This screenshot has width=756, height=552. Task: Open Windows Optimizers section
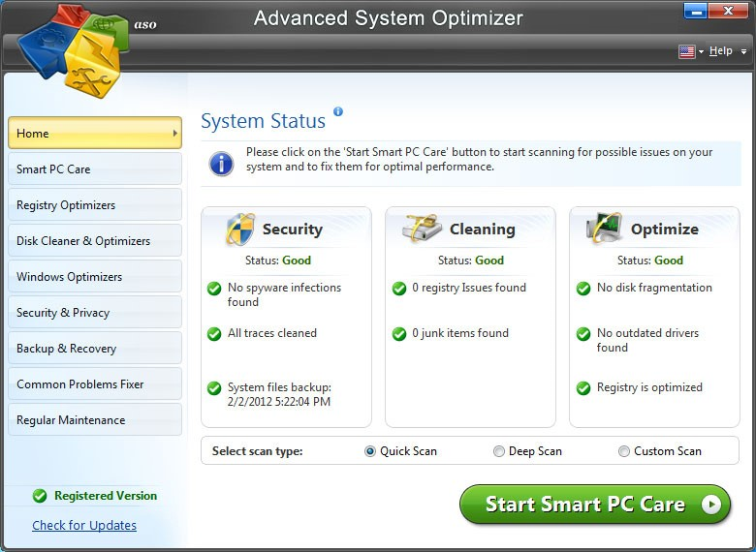pos(95,276)
